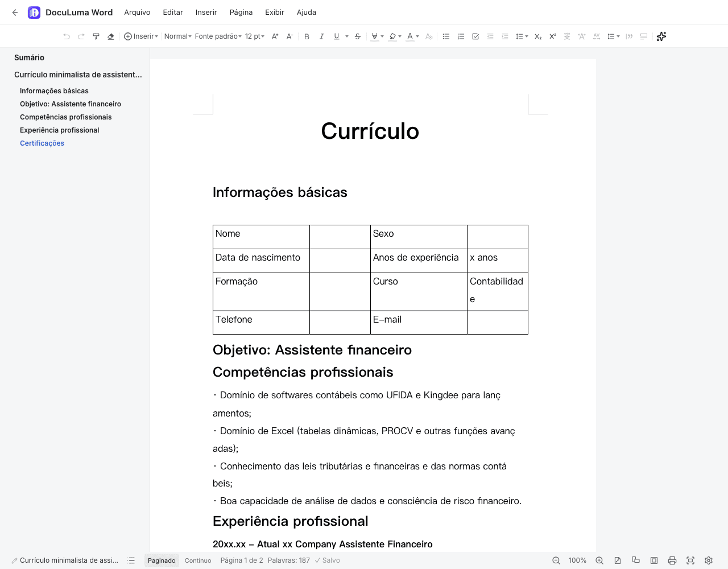Apply subscript formatting
The image size is (728, 569).
coord(538,36)
